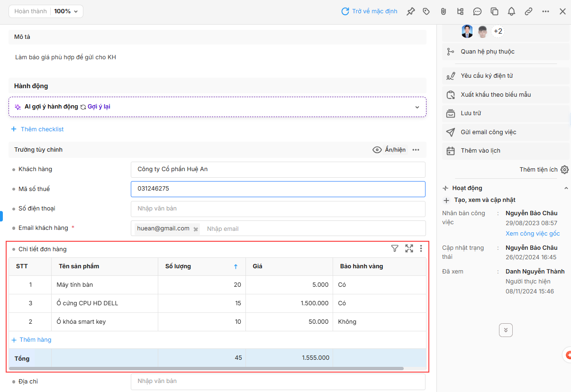Screen dimensions: 571x392
Task: Open the tag label icon
Action: [426, 11]
